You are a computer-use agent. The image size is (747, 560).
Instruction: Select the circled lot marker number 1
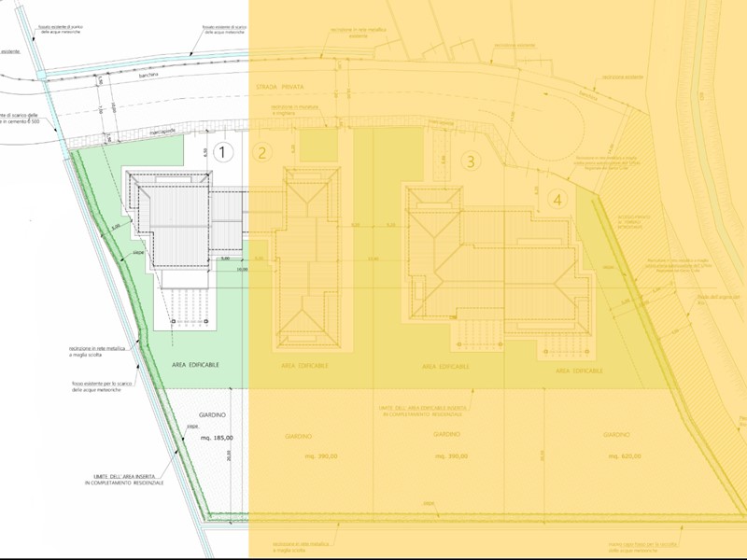223,149
